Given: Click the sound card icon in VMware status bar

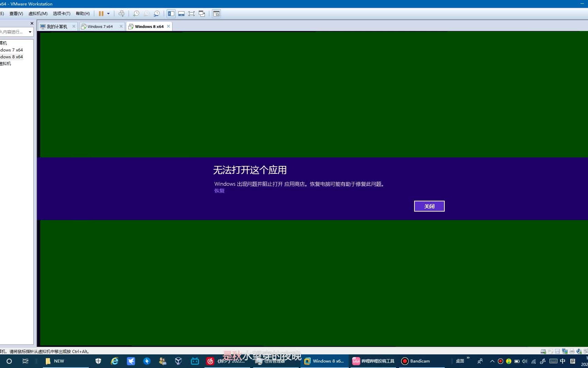Looking at the screenshot, I should point(579,351).
